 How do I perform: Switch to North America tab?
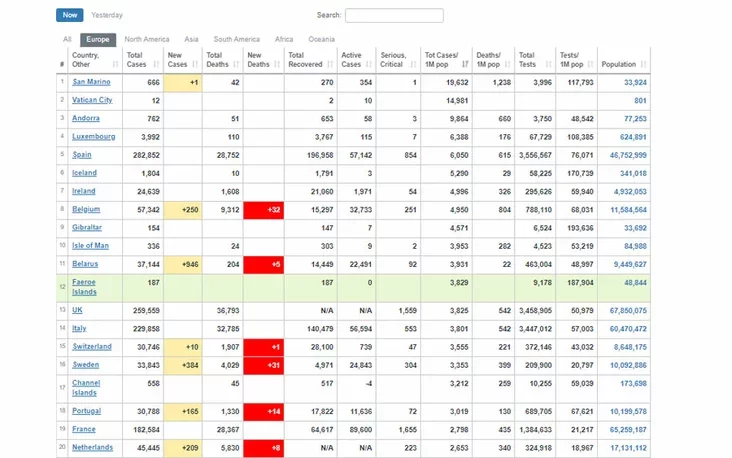click(x=146, y=39)
